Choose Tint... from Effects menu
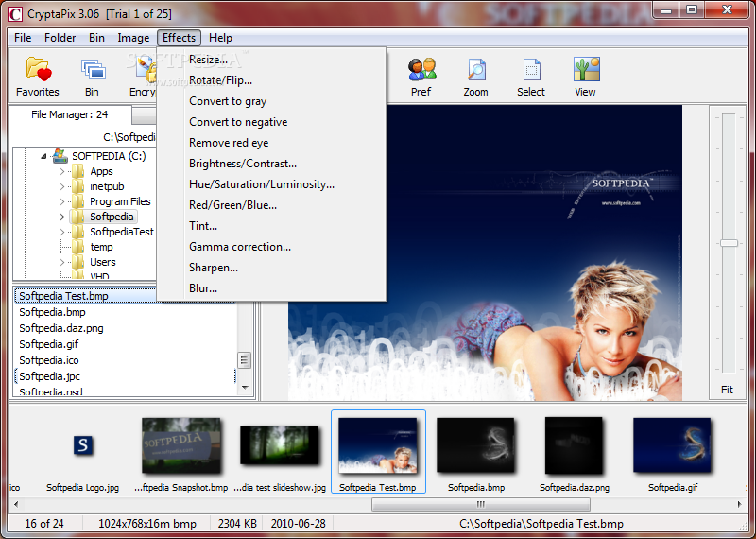The image size is (756, 539). (x=271, y=225)
